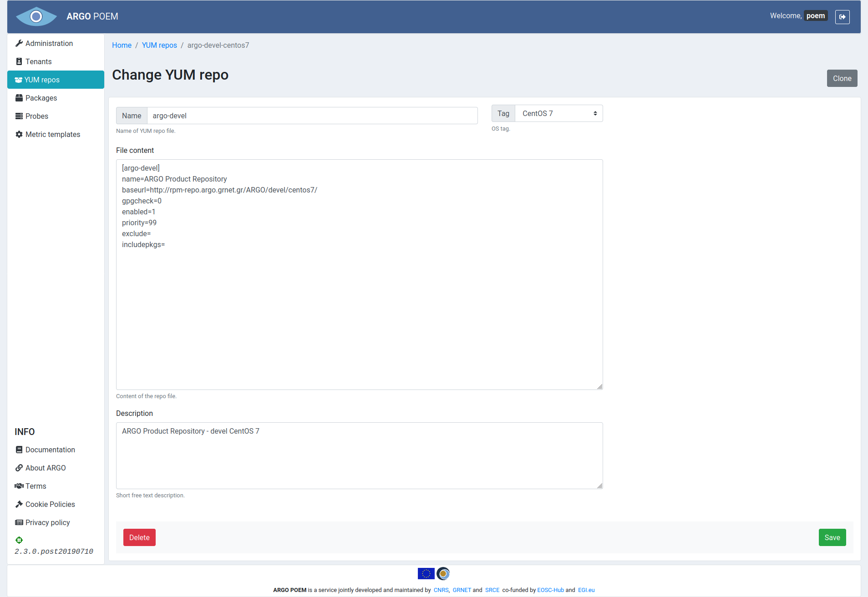Open Packages in the sidebar

pyautogui.click(x=56, y=98)
